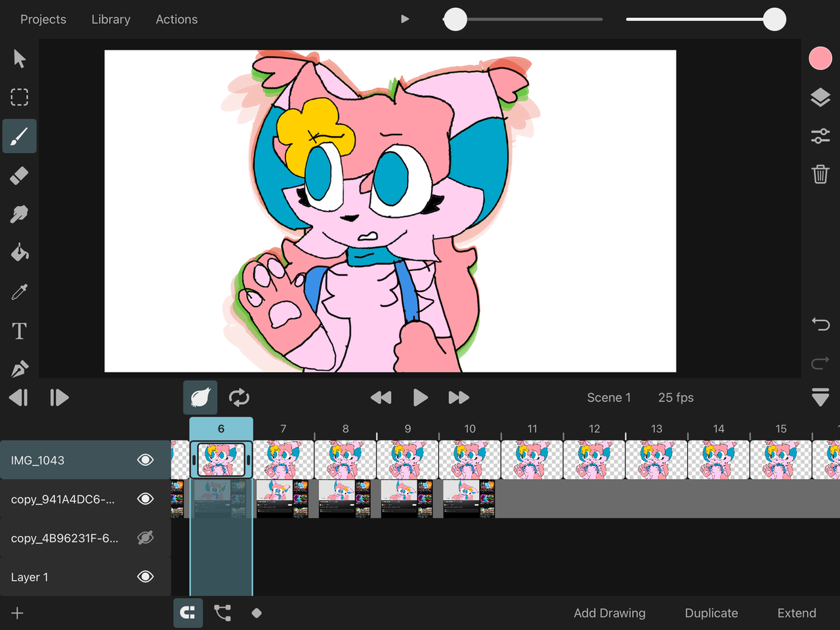
Task: Open the pink color swatch
Action: tap(820, 58)
